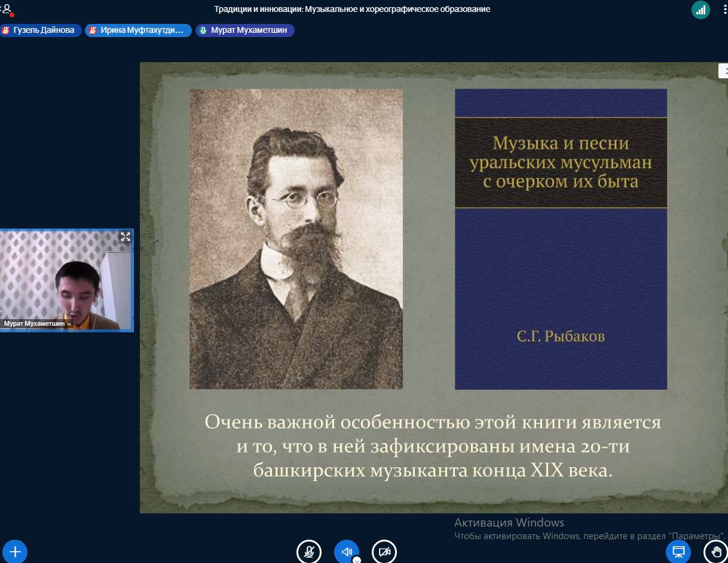Make the webcam video fullscreen
The height and width of the screenshot is (563, 728).
(x=126, y=237)
